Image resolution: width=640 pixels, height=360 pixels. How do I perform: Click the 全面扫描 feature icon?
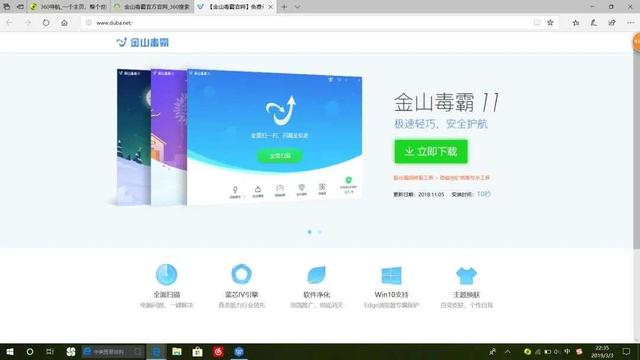(x=166, y=274)
